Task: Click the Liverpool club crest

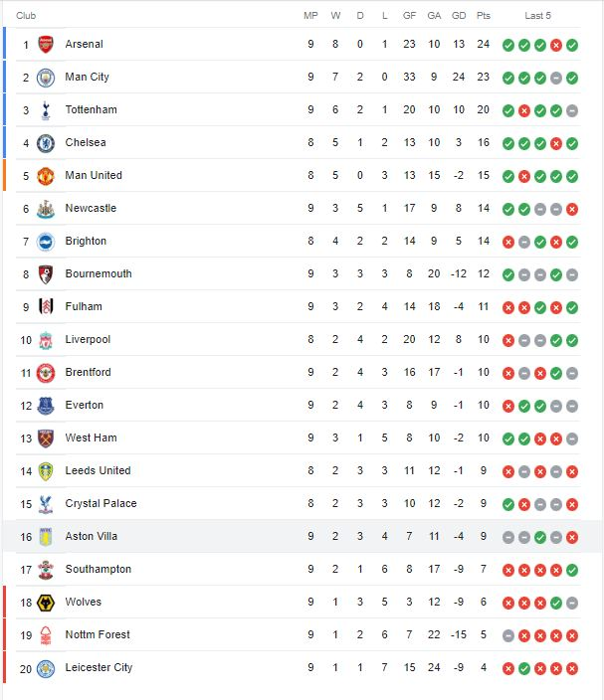Action: (x=46, y=340)
